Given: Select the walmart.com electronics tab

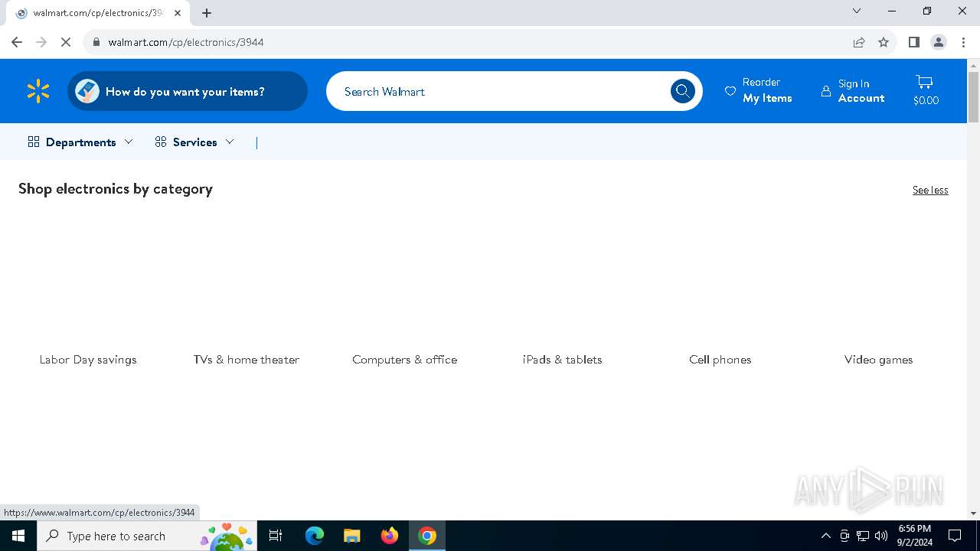Looking at the screenshot, I should [98, 13].
